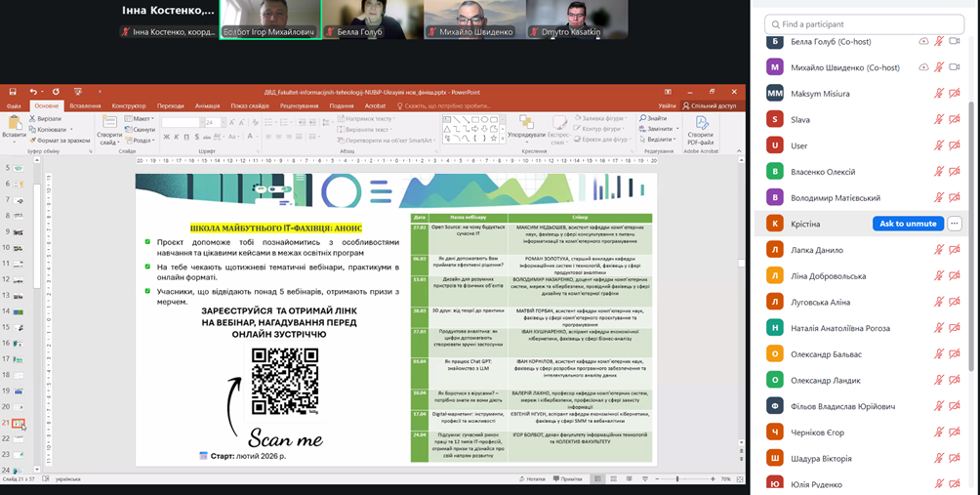Image resolution: width=980 pixels, height=495 pixels.
Task: Open the Вставлення (Insert) ribbon tab
Action: point(85,105)
